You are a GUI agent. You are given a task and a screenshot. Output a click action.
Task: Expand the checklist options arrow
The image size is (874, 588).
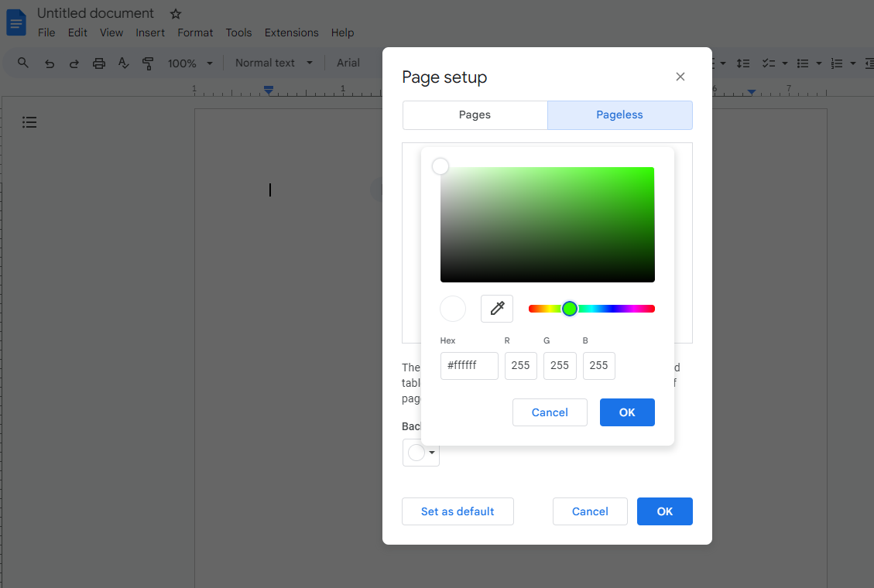click(785, 63)
